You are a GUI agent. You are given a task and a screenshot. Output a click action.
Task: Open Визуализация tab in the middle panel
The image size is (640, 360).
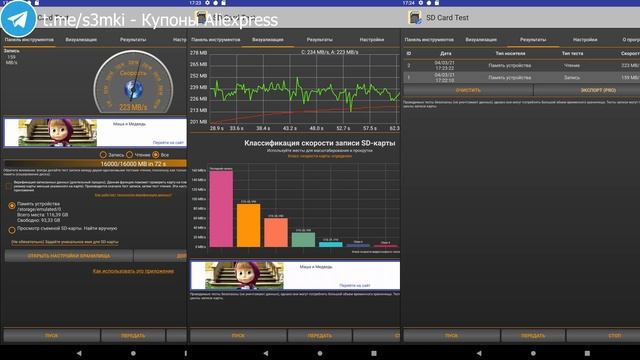(268, 40)
